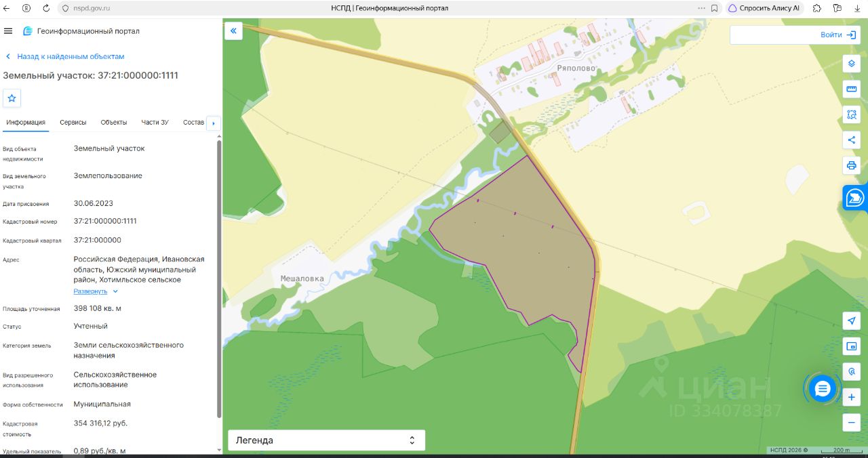868x458 pixels.
Task: Switch to the Сервисы tab
Action: coord(73,122)
